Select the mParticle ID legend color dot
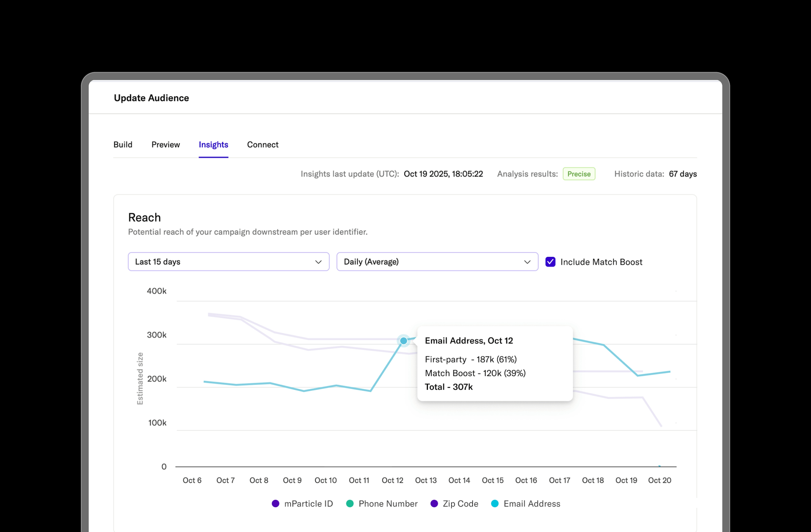Image resolution: width=811 pixels, height=532 pixels. (x=275, y=503)
